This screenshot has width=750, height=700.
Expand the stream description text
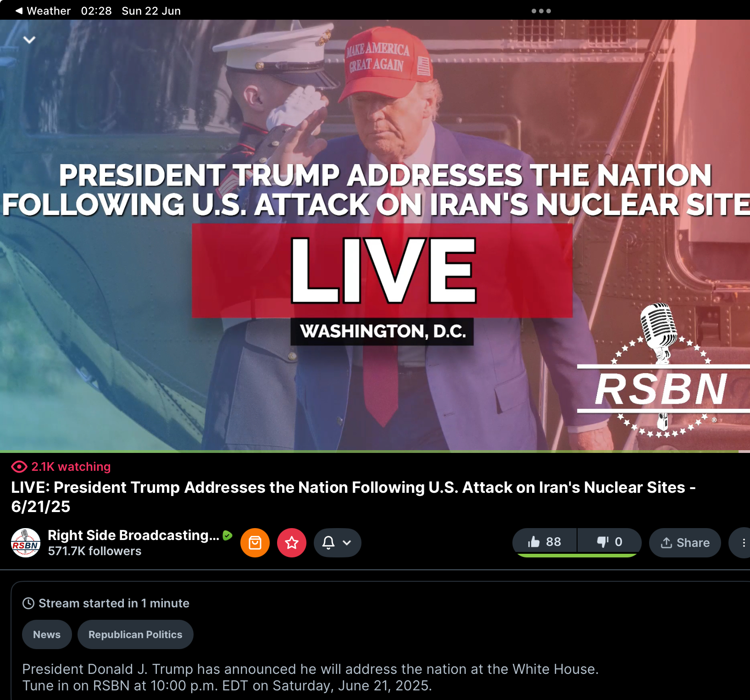coord(310,677)
